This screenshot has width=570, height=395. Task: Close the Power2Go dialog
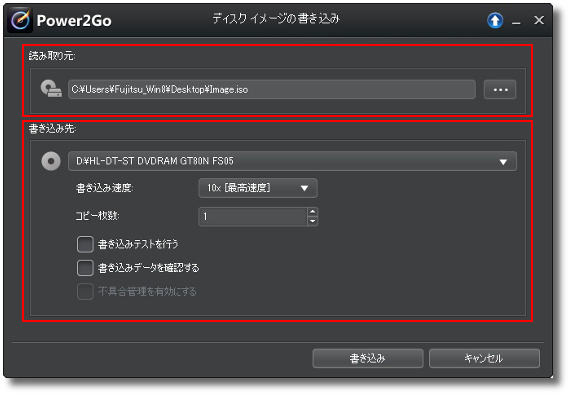(539, 20)
